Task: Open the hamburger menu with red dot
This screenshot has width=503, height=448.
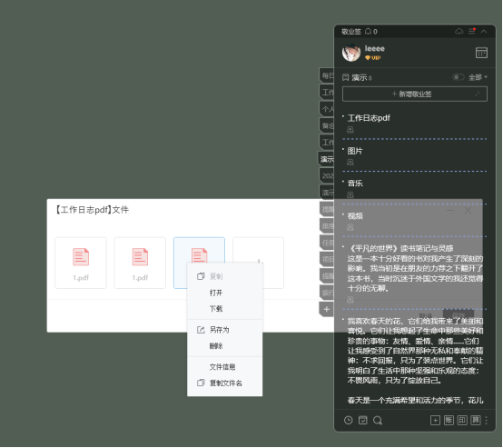Action: click(471, 31)
